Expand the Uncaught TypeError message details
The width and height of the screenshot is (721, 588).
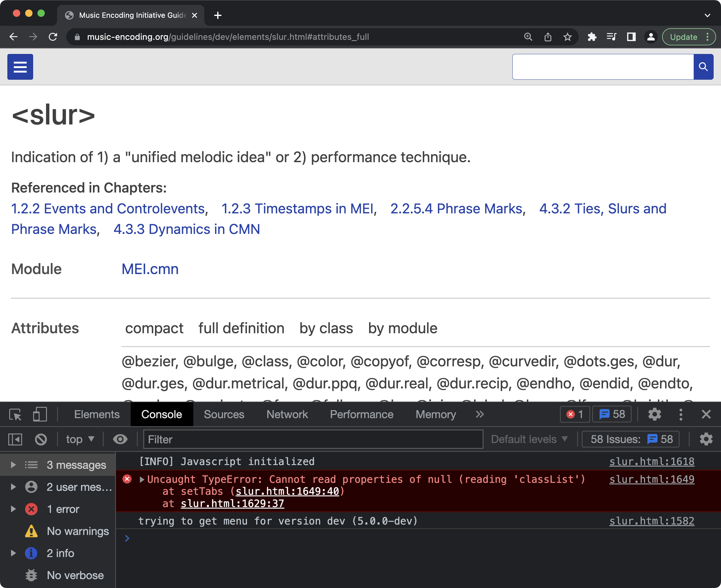(142, 479)
